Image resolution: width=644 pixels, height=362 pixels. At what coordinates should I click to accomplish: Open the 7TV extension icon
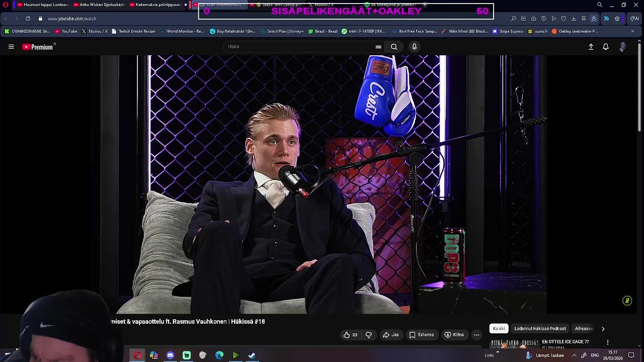606,19
